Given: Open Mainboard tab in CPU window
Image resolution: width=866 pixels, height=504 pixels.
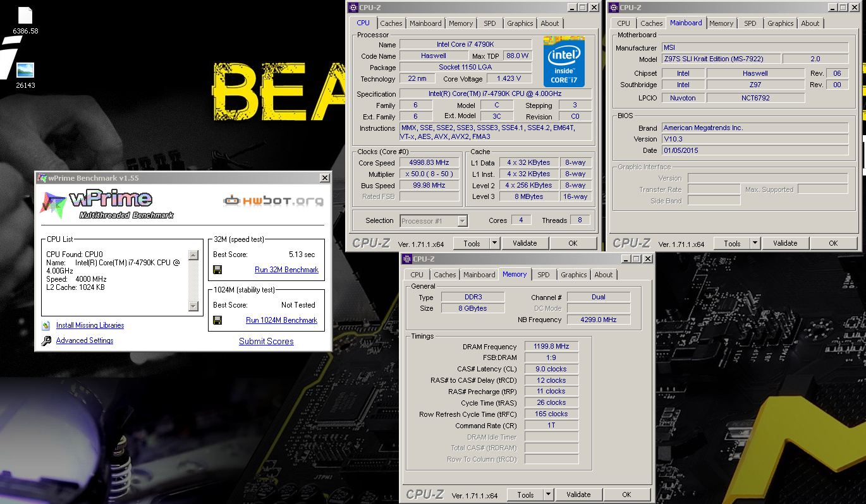Looking at the screenshot, I should [425, 23].
